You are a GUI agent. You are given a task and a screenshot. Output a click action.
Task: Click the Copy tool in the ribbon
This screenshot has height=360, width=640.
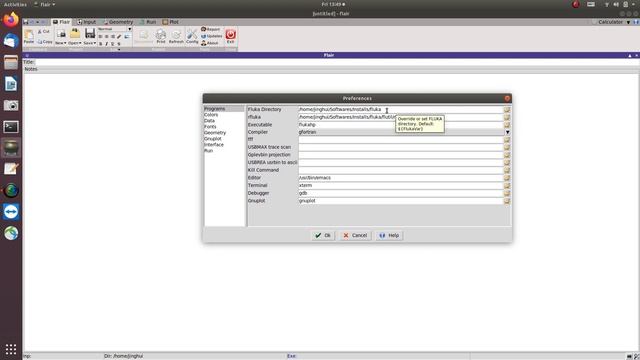tap(44, 42)
